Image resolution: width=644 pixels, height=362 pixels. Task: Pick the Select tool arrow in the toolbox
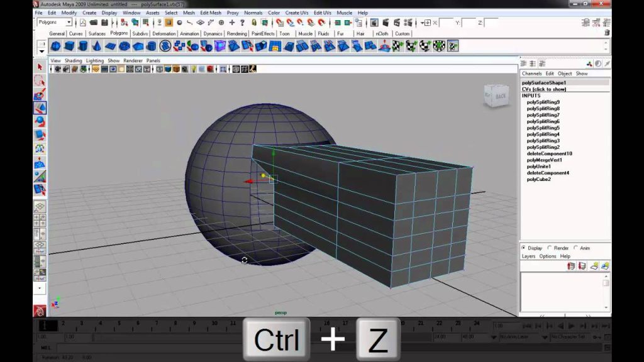click(40, 67)
